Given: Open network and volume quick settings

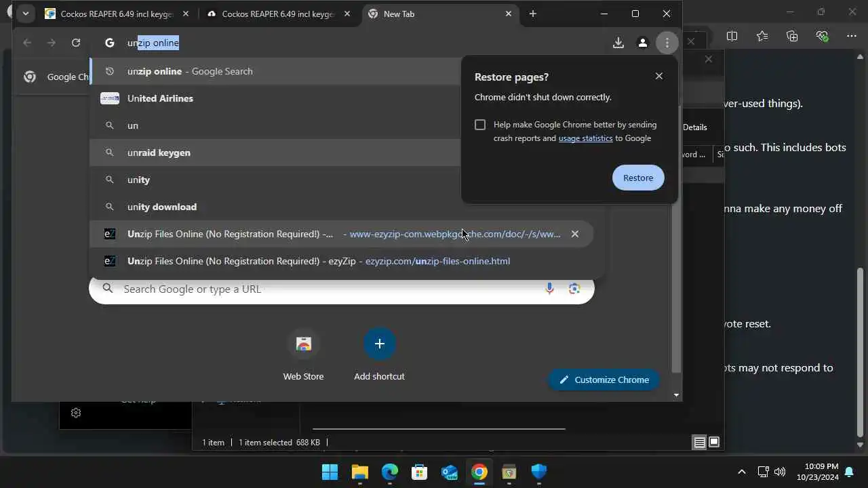Looking at the screenshot, I should pyautogui.click(x=771, y=472).
